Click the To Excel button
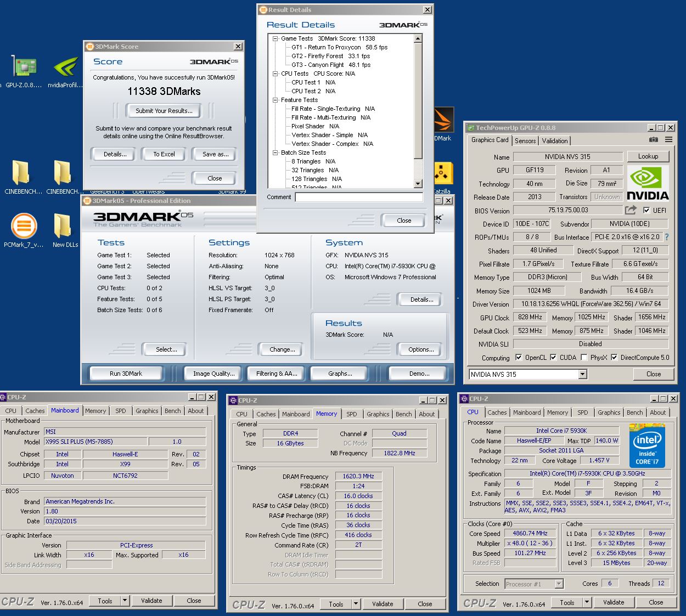The image size is (686, 616). pyautogui.click(x=164, y=154)
